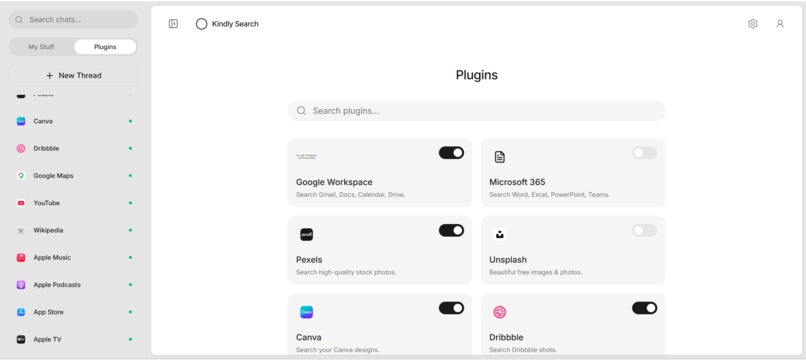The height and width of the screenshot is (360, 806).
Task: Disable the Google Workspace plugin toggle
Action: tap(451, 153)
